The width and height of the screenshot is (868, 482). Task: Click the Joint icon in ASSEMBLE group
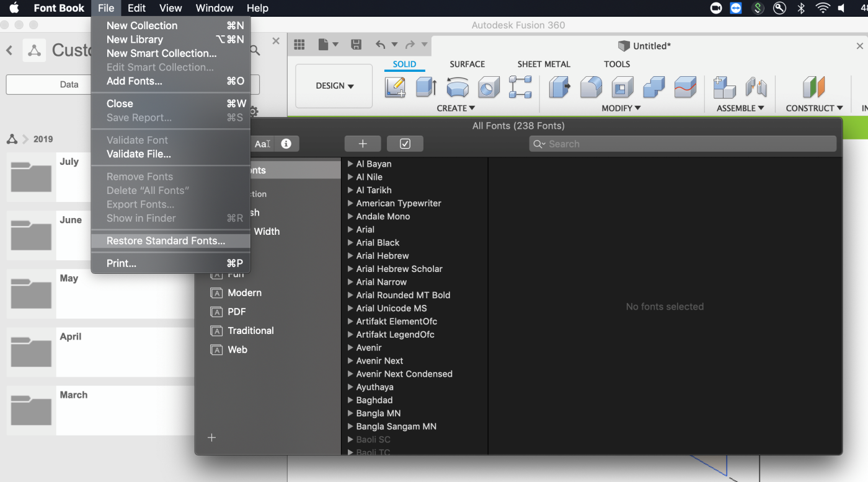coord(756,87)
